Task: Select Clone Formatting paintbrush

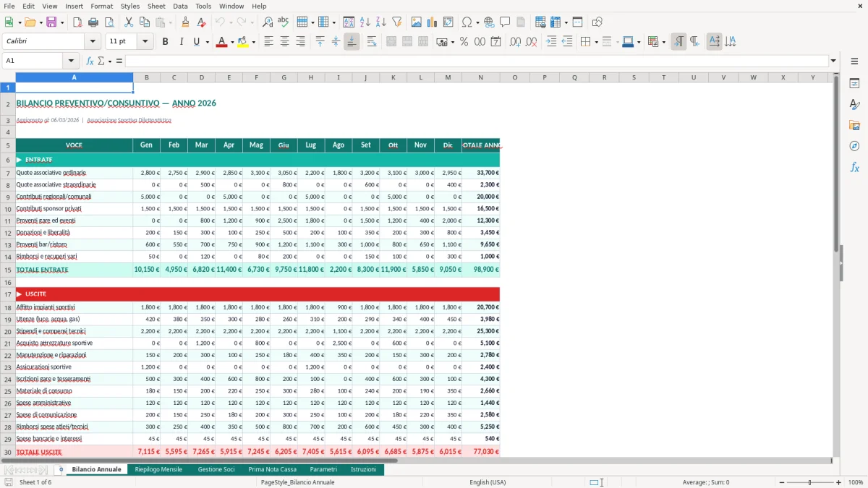Action: pyautogui.click(x=185, y=22)
